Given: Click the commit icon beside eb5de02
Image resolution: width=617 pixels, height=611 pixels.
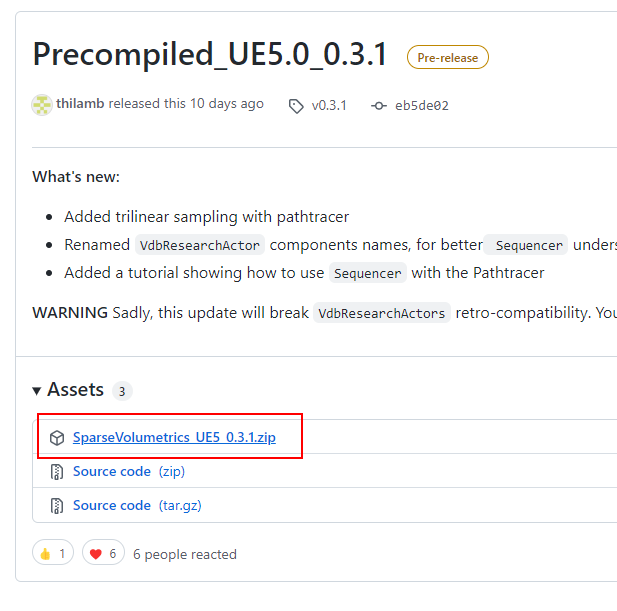Looking at the screenshot, I should [x=379, y=105].
